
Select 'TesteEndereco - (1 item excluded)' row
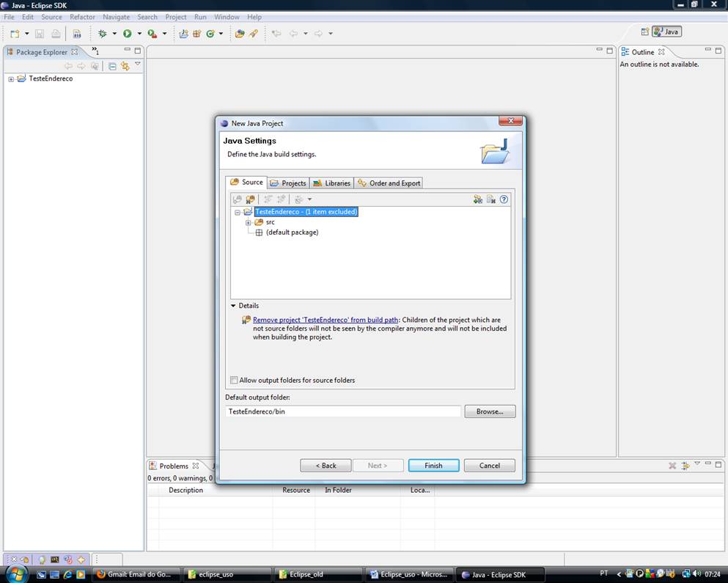306,212
